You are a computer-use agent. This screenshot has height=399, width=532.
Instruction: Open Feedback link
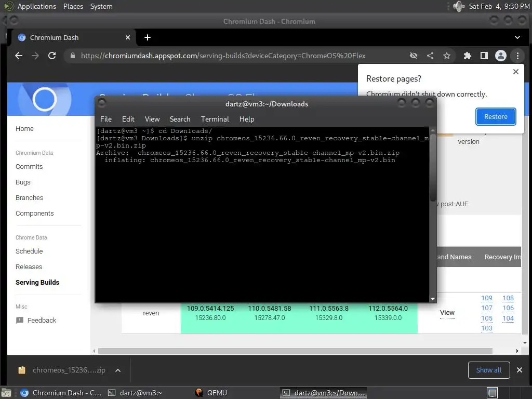click(42, 320)
